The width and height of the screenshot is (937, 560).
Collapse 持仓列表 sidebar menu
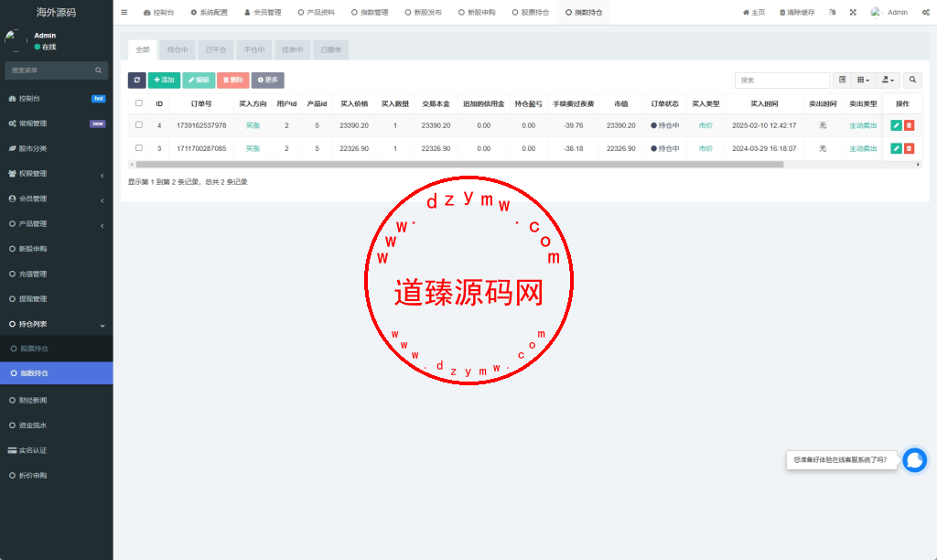[56, 325]
